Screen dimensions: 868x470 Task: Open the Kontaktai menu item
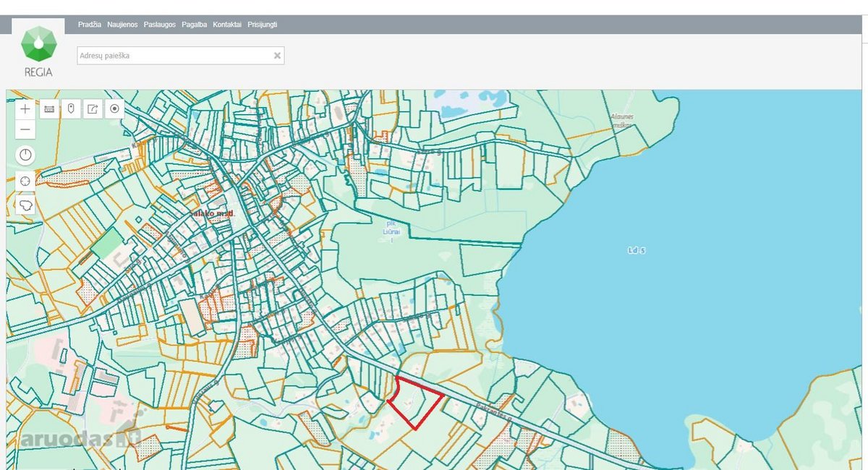pyautogui.click(x=227, y=25)
